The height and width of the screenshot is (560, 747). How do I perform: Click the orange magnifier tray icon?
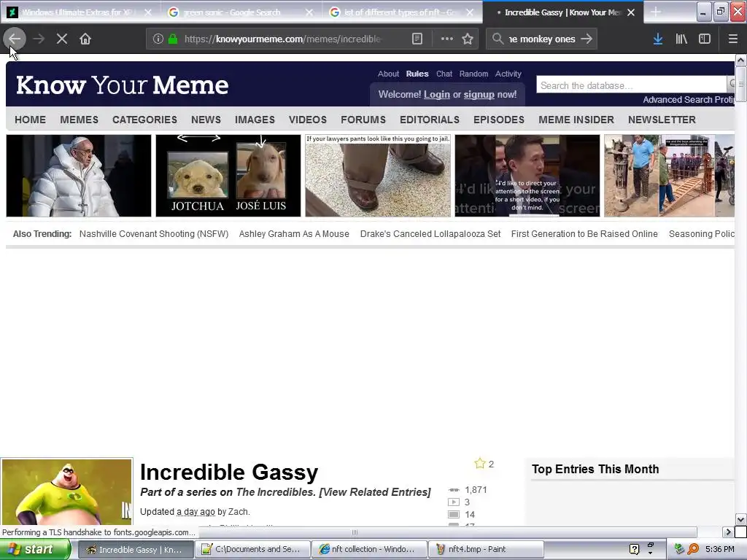click(693, 549)
